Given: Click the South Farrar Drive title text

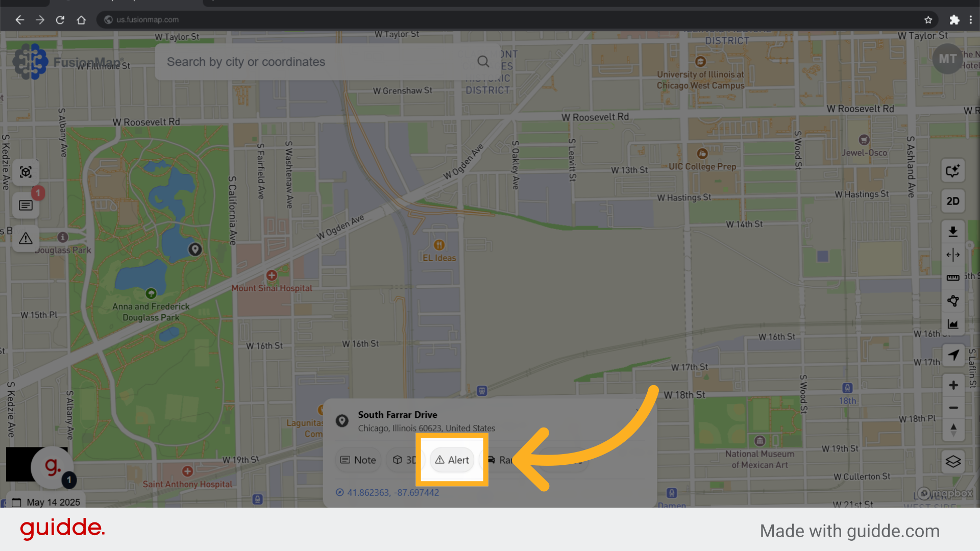Looking at the screenshot, I should coord(397,415).
